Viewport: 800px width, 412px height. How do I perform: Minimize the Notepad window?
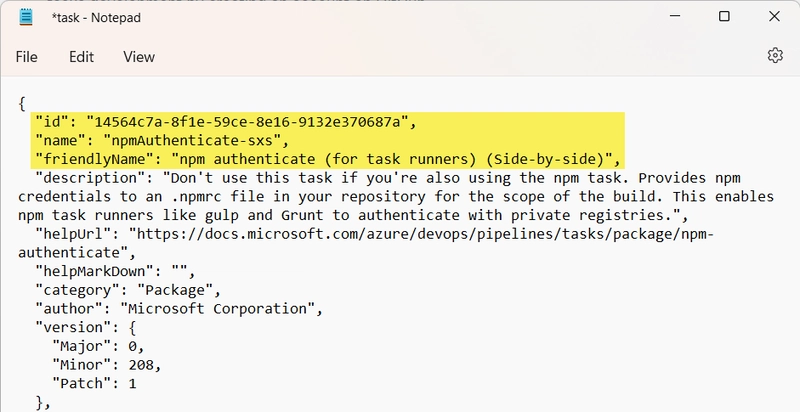tap(675, 16)
